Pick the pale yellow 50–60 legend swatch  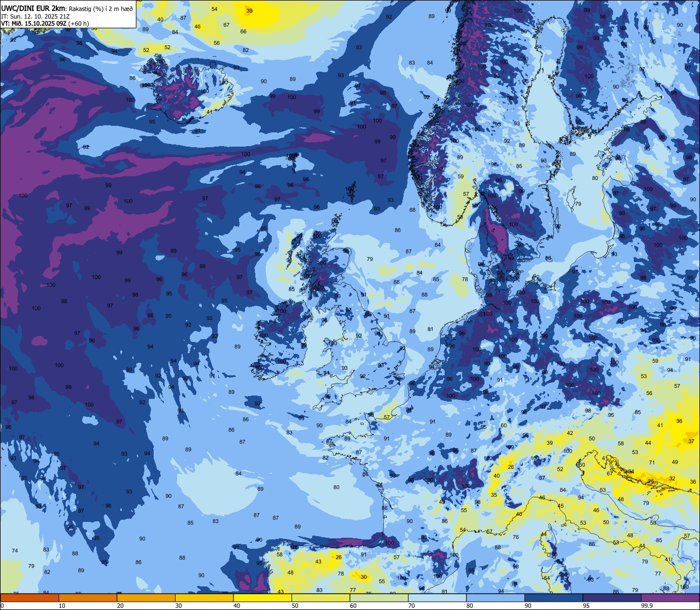coord(320,597)
